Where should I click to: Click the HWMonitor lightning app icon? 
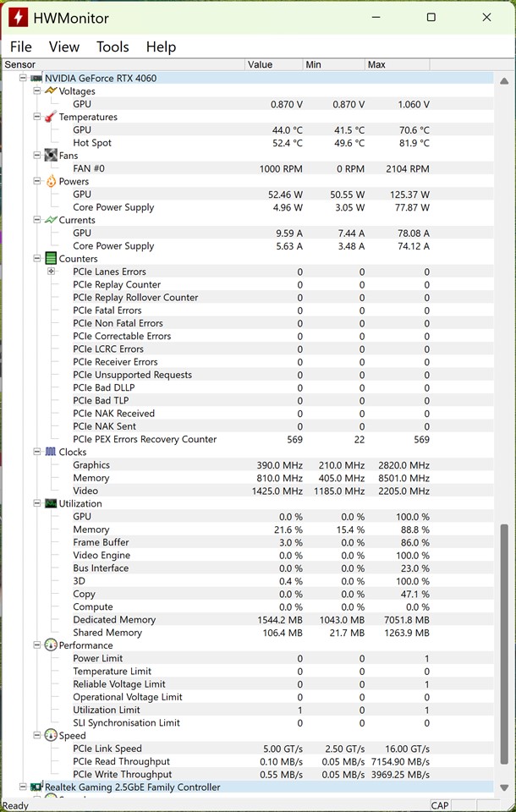[18, 17]
